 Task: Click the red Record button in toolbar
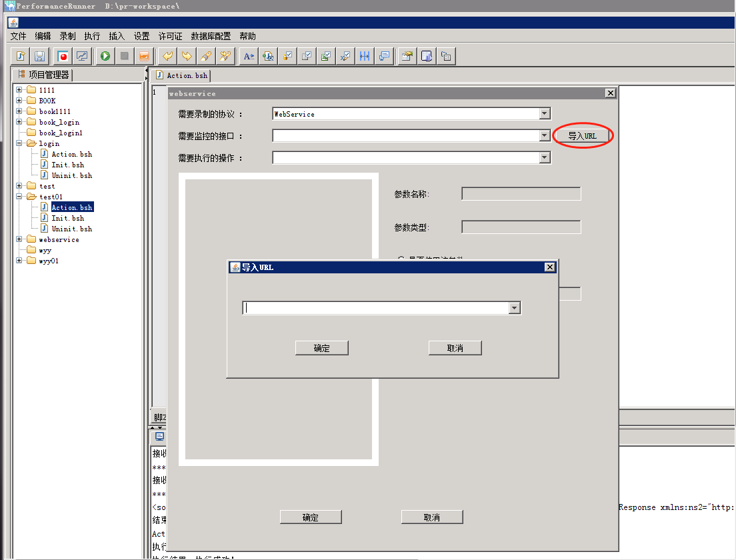[63, 56]
